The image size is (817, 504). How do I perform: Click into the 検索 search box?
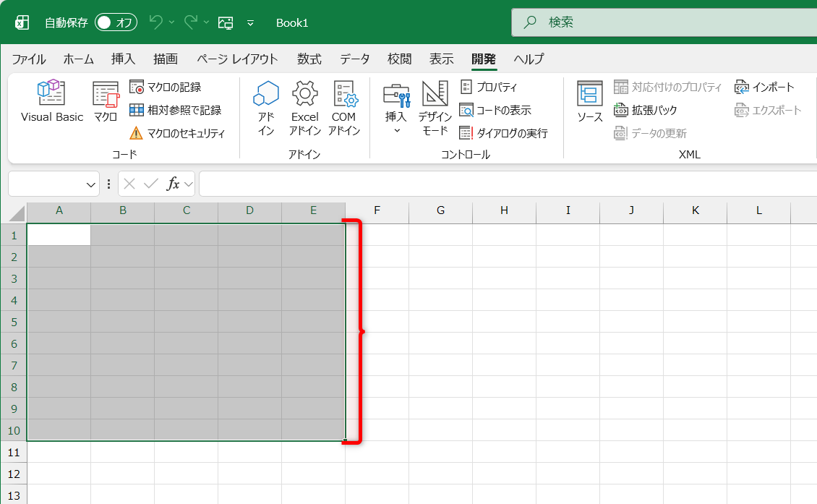[664, 22]
